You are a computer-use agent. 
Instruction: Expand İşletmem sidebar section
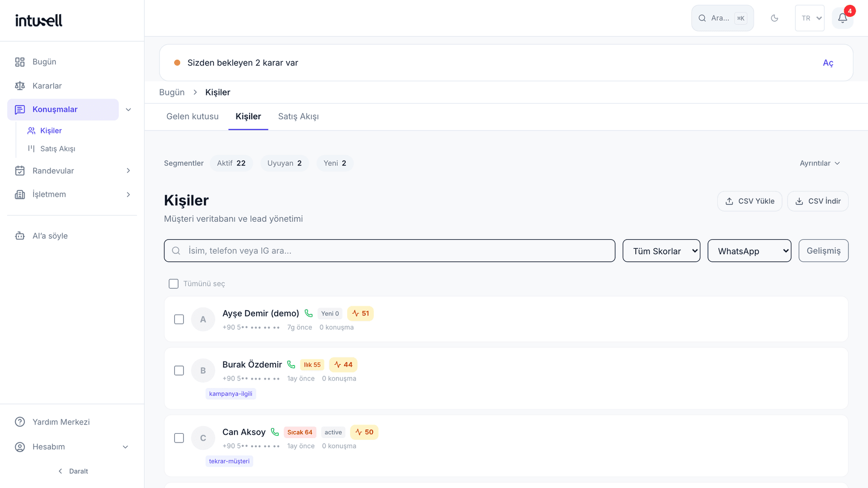pyautogui.click(x=129, y=195)
